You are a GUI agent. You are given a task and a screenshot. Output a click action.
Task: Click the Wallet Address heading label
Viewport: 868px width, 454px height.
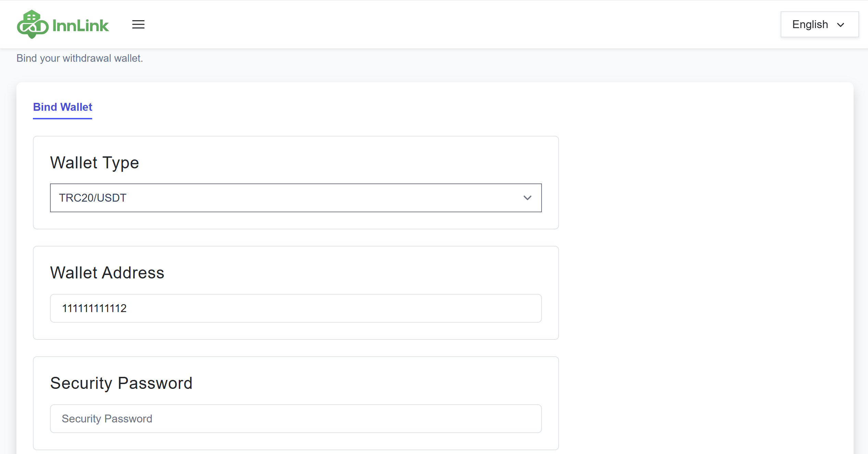pos(107,273)
